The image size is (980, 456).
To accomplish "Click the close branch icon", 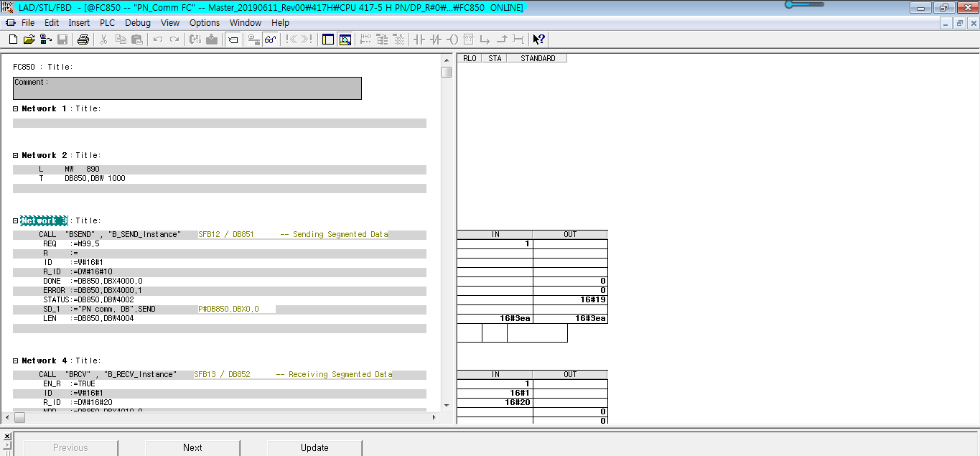I will (502, 39).
